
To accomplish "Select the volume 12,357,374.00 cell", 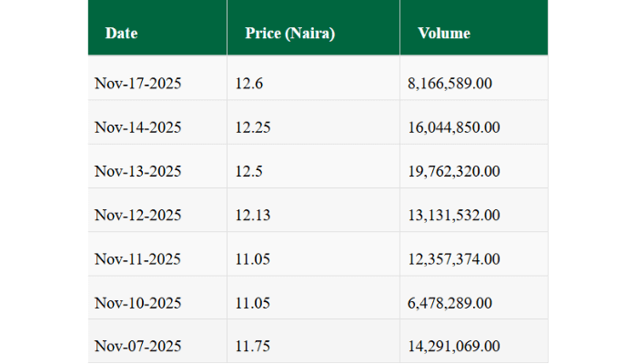I will (454, 258).
